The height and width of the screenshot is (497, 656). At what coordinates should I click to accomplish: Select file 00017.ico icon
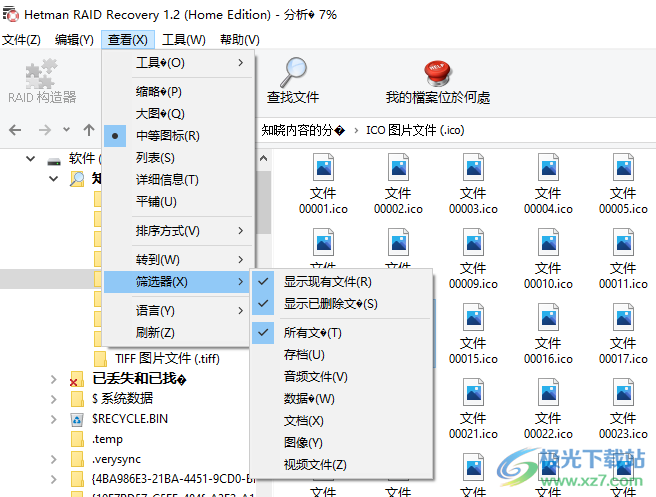623,317
